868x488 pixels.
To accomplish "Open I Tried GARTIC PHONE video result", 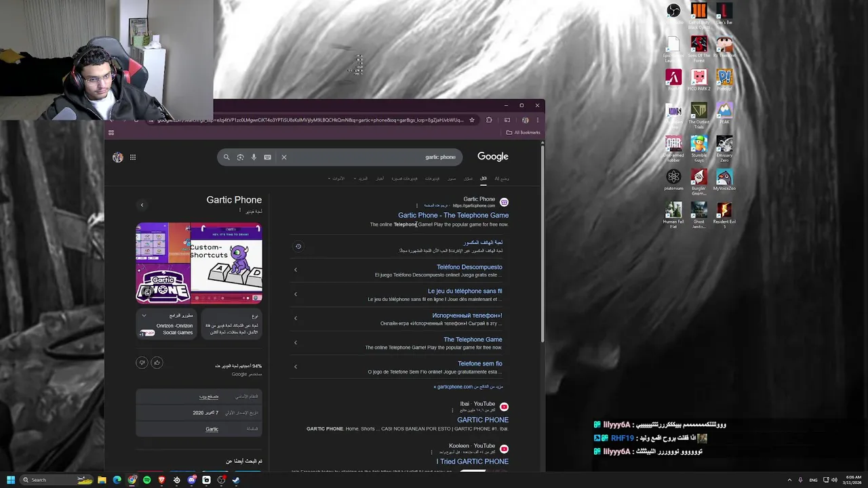I will (473, 462).
